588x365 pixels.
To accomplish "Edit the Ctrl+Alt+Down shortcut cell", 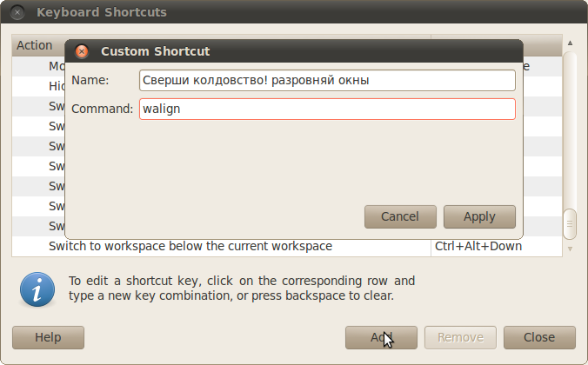I will [478, 246].
